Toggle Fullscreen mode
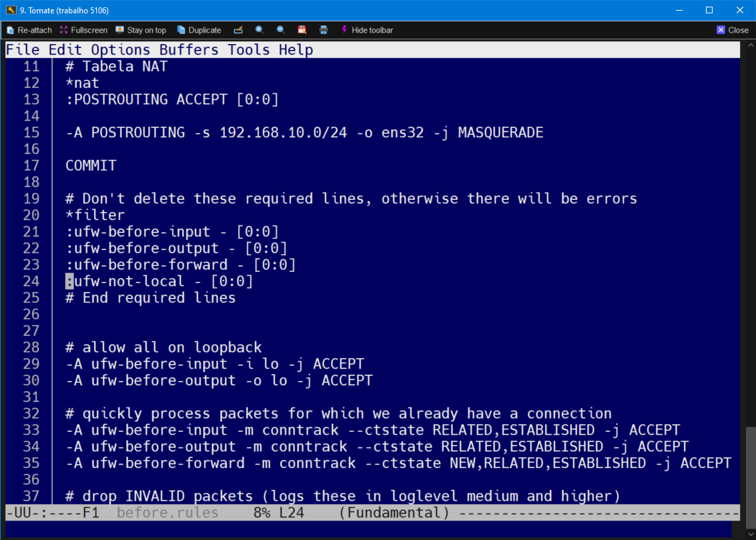Image resolution: width=756 pixels, height=540 pixels. click(83, 29)
